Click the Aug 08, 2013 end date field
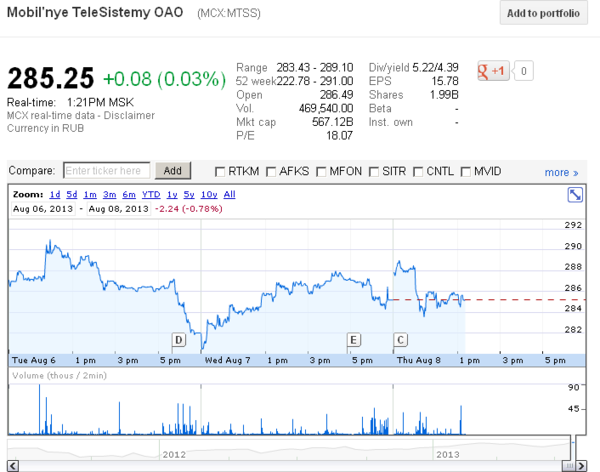Viewport: 600px width, 472px height. point(118,209)
